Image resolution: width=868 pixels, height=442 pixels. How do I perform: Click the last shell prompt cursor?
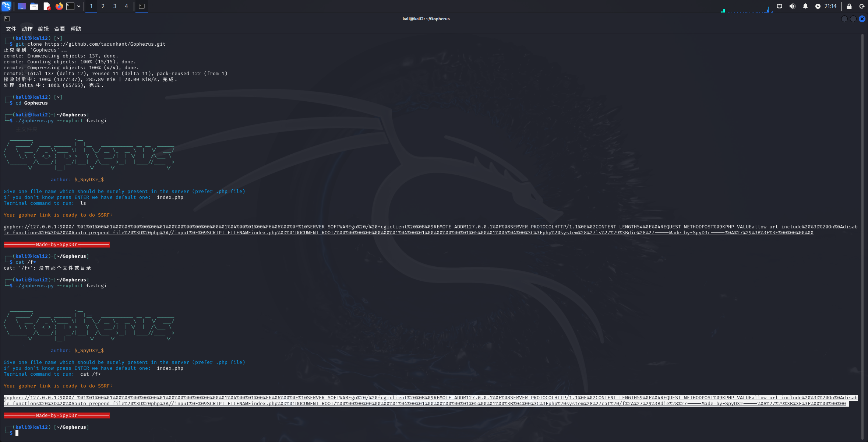click(17, 433)
